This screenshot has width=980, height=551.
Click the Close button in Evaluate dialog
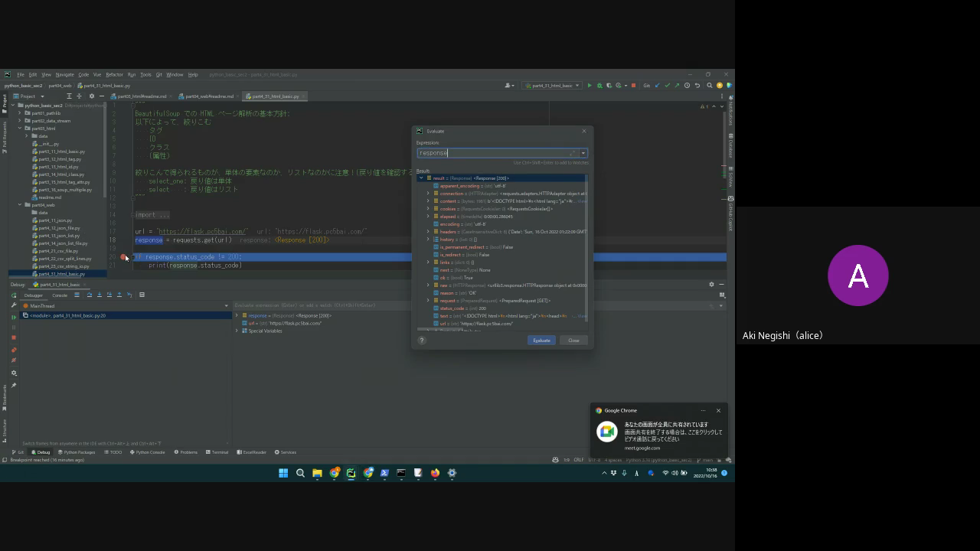tap(573, 341)
